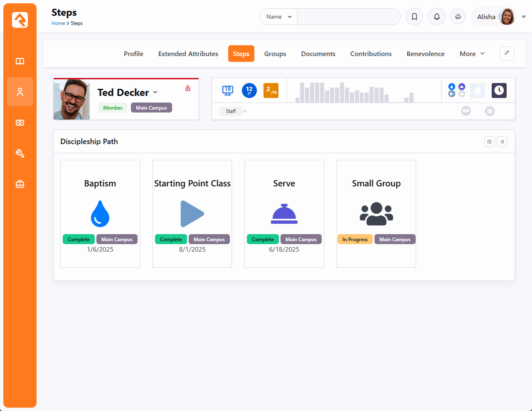Click the red lock icon by Ted Decker
The image size is (532, 411).
point(188,88)
